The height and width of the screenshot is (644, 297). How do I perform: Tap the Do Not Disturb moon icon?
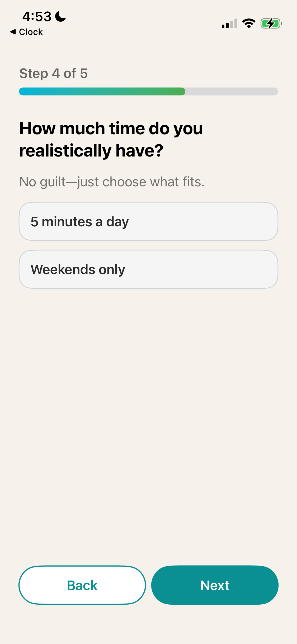tap(60, 16)
